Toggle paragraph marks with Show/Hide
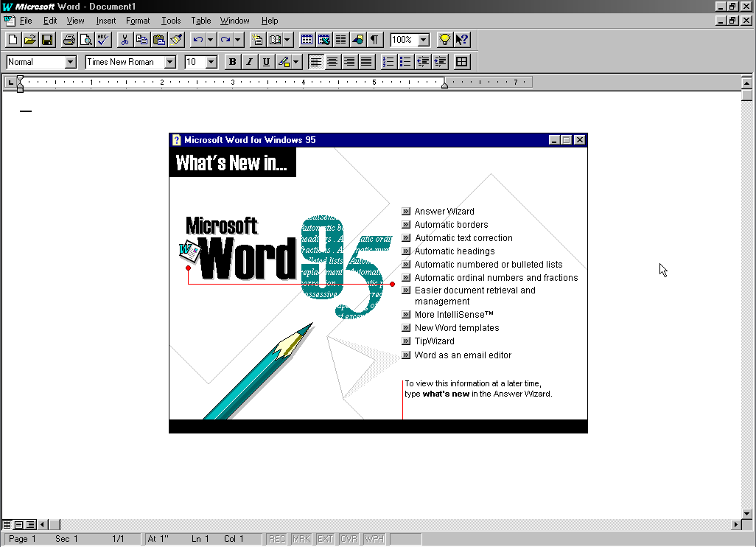This screenshot has height=547, width=756. click(x=374, y=39)
